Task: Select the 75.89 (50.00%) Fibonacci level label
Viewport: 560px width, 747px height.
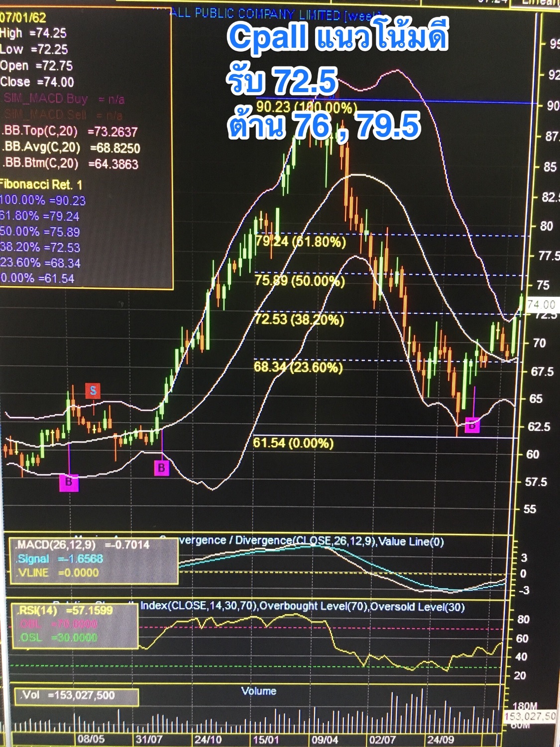Action: tap(300, 280)
